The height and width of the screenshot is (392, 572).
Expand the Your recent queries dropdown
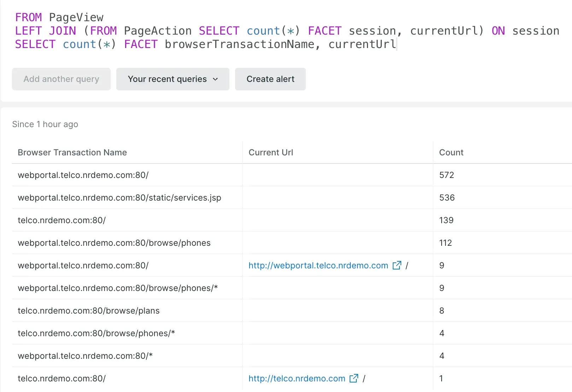click(173, 79)
